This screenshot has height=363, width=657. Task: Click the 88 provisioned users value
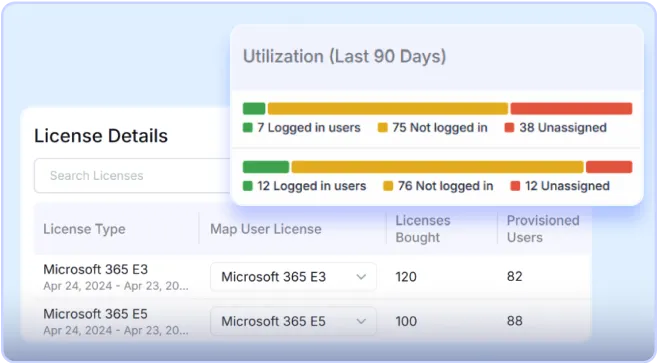515,321
